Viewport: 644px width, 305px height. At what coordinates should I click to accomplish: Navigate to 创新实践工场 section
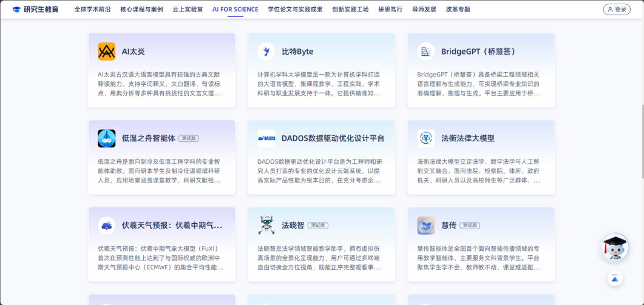(x=350, y=10)
